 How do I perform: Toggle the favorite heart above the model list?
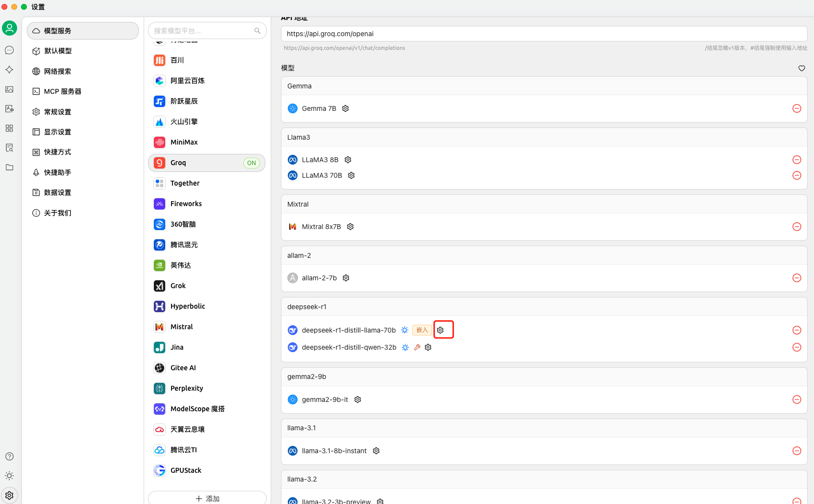[x=801, y=68]
